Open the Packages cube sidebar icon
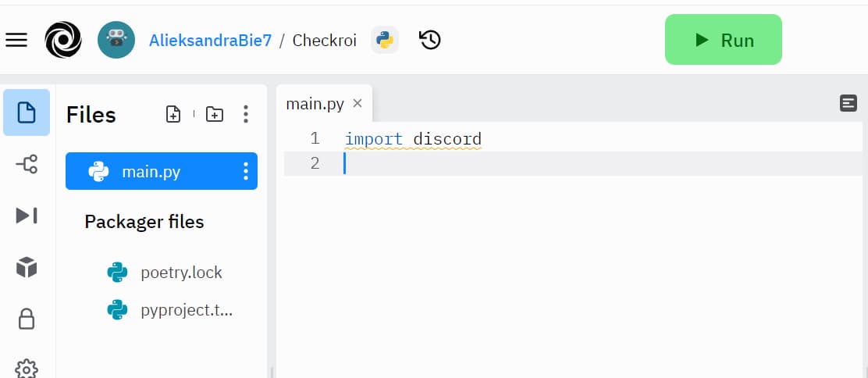 point(27,268)
